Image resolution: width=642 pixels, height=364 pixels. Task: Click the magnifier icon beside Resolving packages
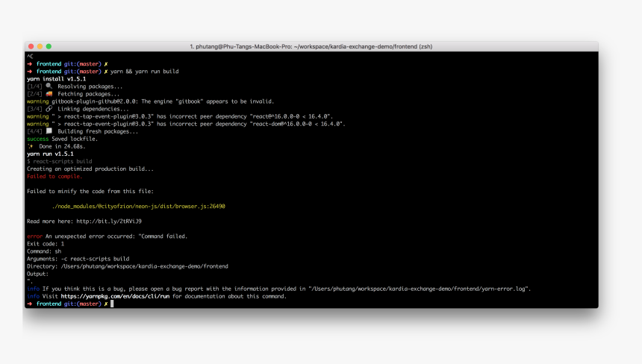point(49,86)
